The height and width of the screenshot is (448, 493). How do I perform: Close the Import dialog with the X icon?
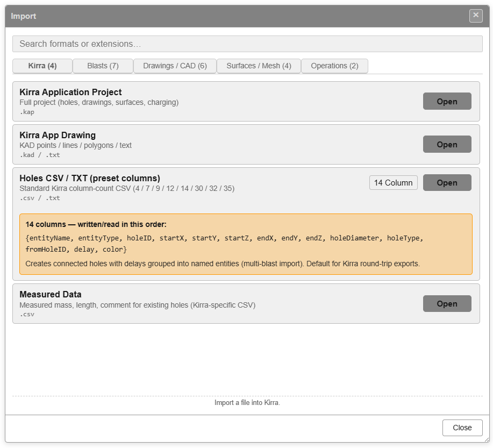(x=476, y=16)
